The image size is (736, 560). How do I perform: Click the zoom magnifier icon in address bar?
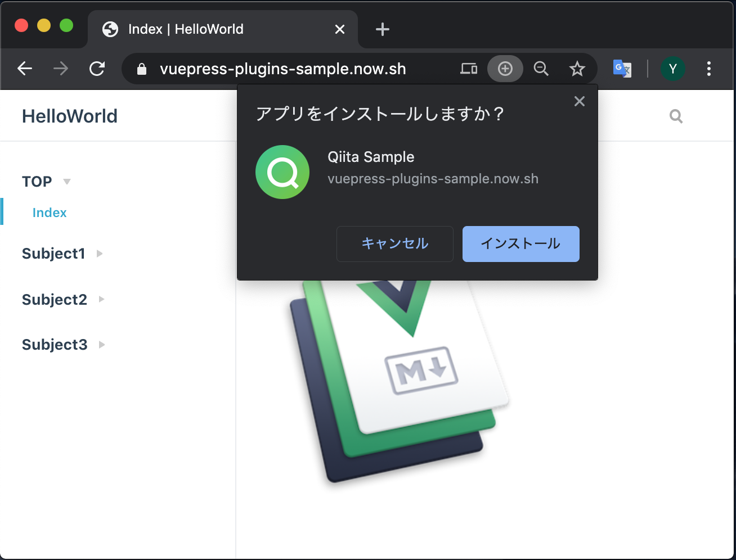pyautogui.click(x=541, y=69)
